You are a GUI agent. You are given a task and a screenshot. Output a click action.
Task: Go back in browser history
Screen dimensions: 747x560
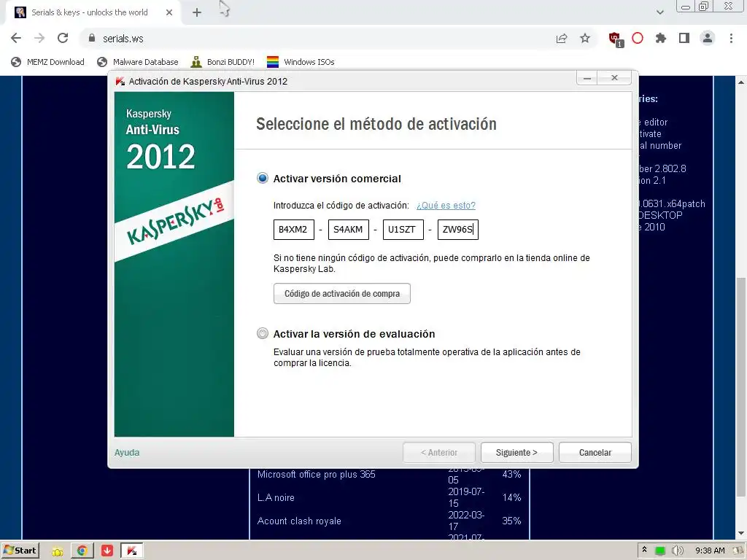(16, 38)
